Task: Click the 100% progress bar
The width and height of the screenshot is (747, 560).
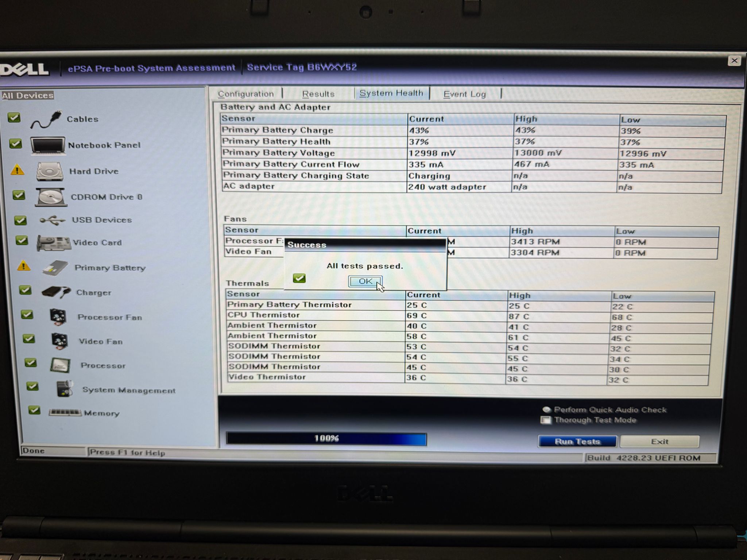Action: [326, 439]
